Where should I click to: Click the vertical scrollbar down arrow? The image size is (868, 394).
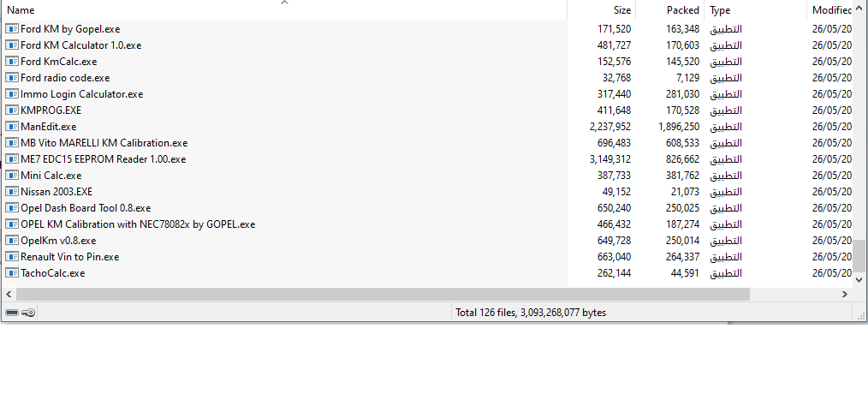tap(859, 280)
